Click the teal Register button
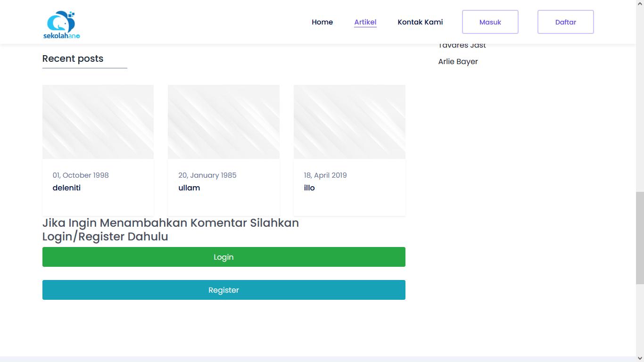 pos(223,290)
